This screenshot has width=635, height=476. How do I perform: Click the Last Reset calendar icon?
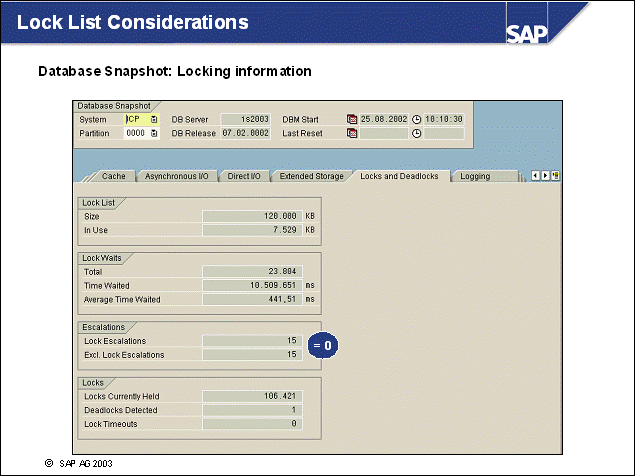pyautogui.click(x=351, y=132)
